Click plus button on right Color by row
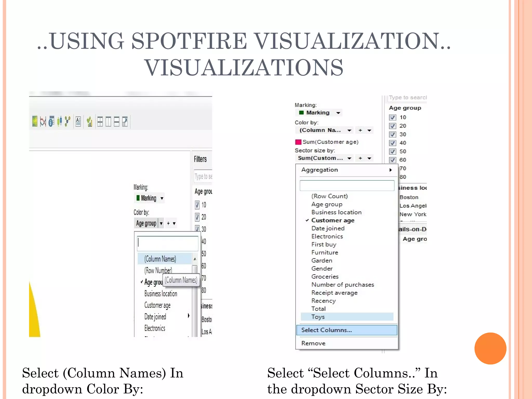The height and width of the screenshot is (399, 532). [360, 130]
